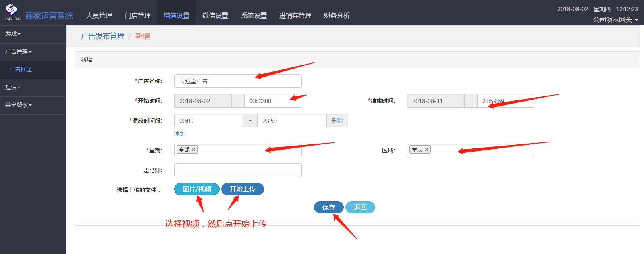Focus the 广告名称 input field
644x254 pixels.
point(238,81)
